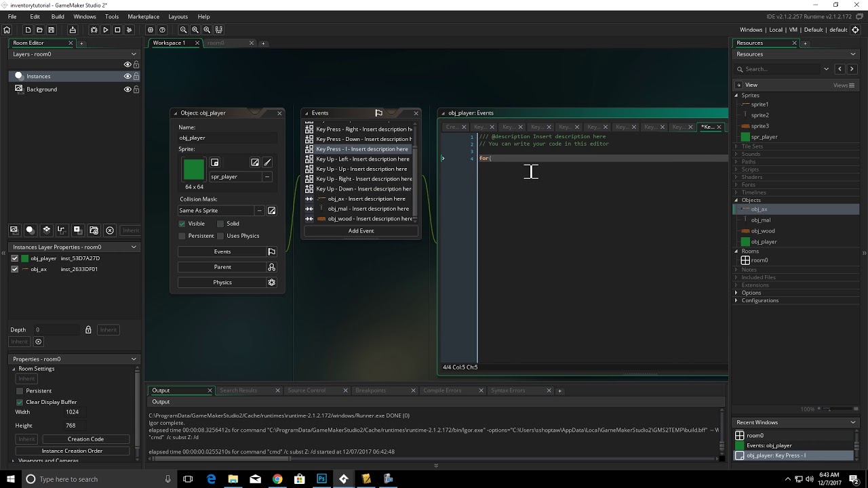Select the green spr_player sprite thumbnail
Viewport: 868px width, 488px height.
point(194,169)
